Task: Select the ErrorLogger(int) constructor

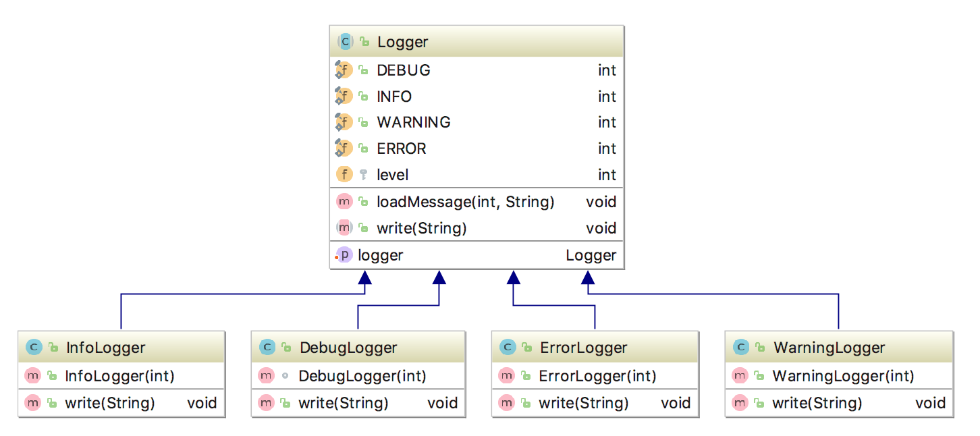Action: pyautogui.click(x=598, y=376)
